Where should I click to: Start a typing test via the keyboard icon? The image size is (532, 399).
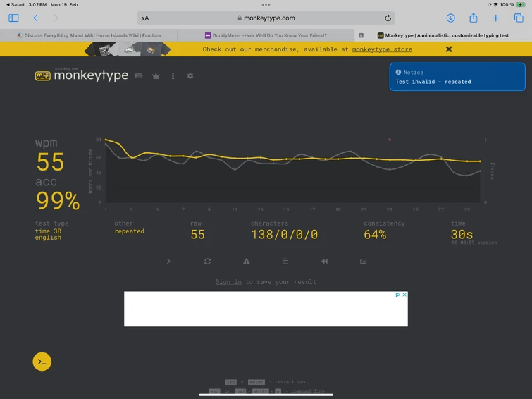click(139, 75)
